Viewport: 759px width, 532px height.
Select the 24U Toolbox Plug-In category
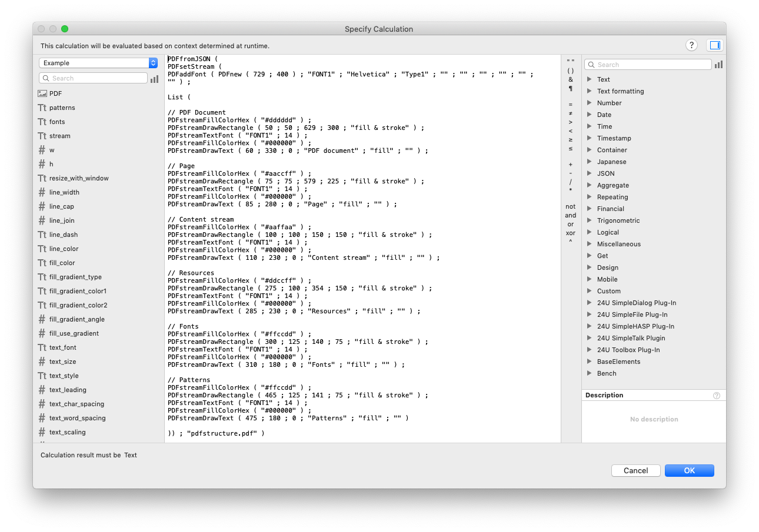pyautogui.click(x=628, y=350)
